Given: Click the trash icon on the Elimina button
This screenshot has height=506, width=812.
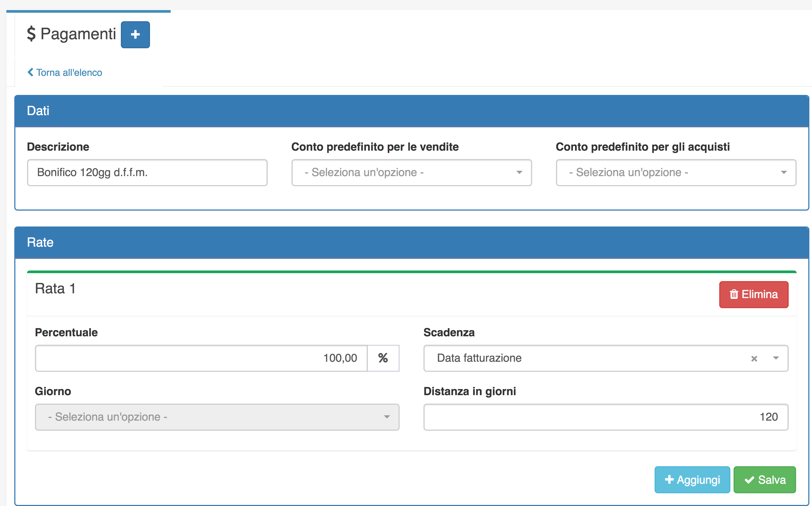Looking at the screenshot, I should (734, 294).
